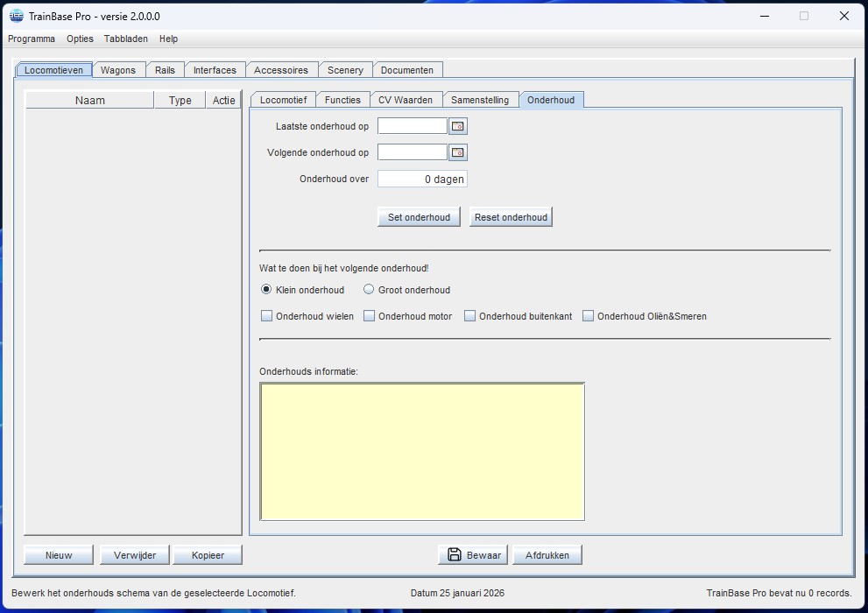Image resolution: width=868 pixels, height=613 pixels.
Task: Click the TrainBase Pro title bar icon
Action: coord(16,16)
